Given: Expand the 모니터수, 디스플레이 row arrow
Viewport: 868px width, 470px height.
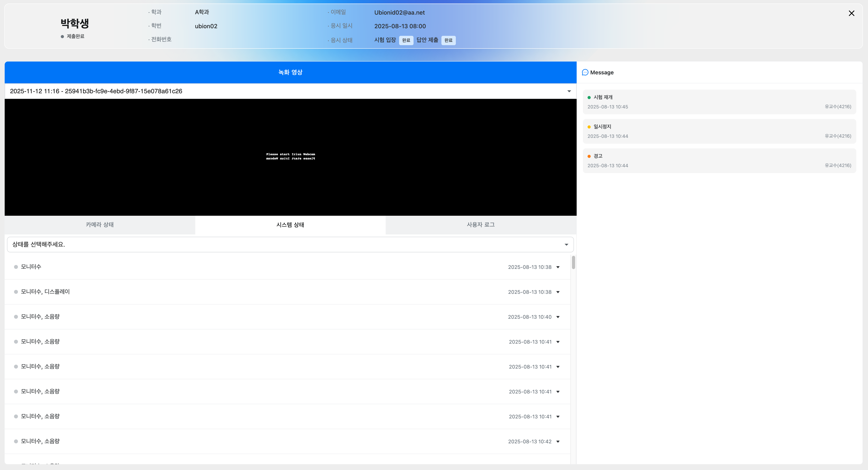Looking at the screenshot, I should point(558,292).
